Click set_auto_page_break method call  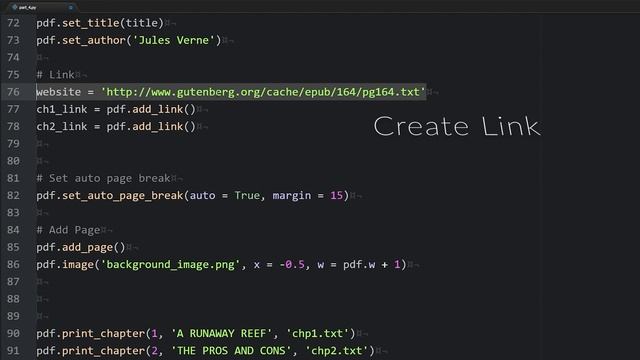[x=122, y=196]
